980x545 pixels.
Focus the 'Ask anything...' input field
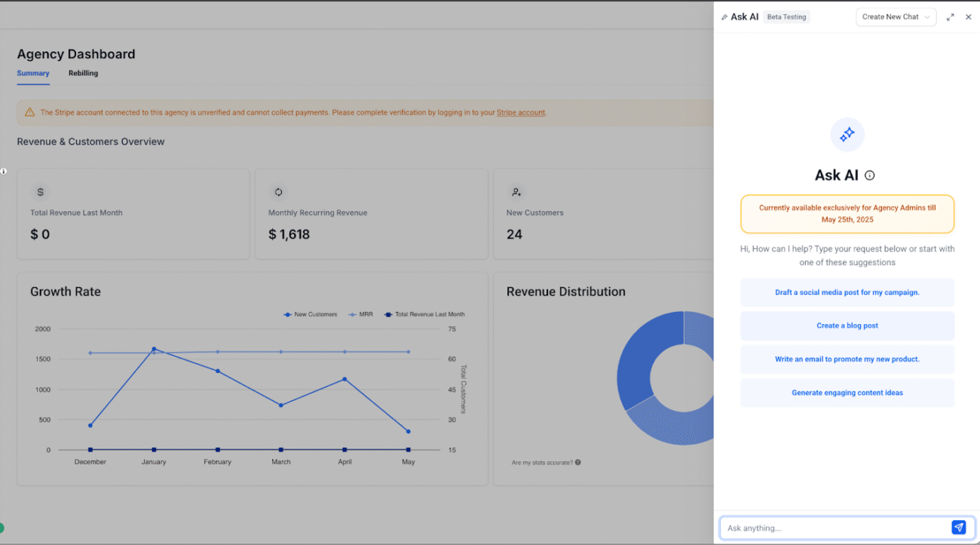tap(833, 528)
